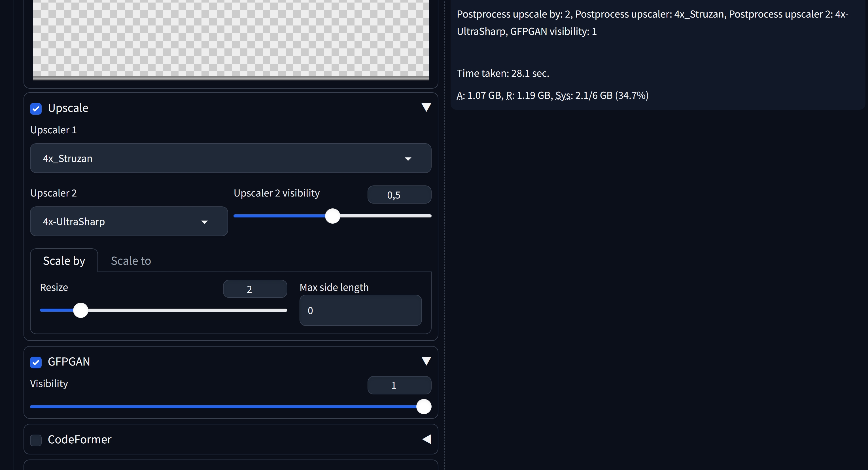
Task: Click the GFPGAN Visibility slider handle
Action: click(424, 406)
